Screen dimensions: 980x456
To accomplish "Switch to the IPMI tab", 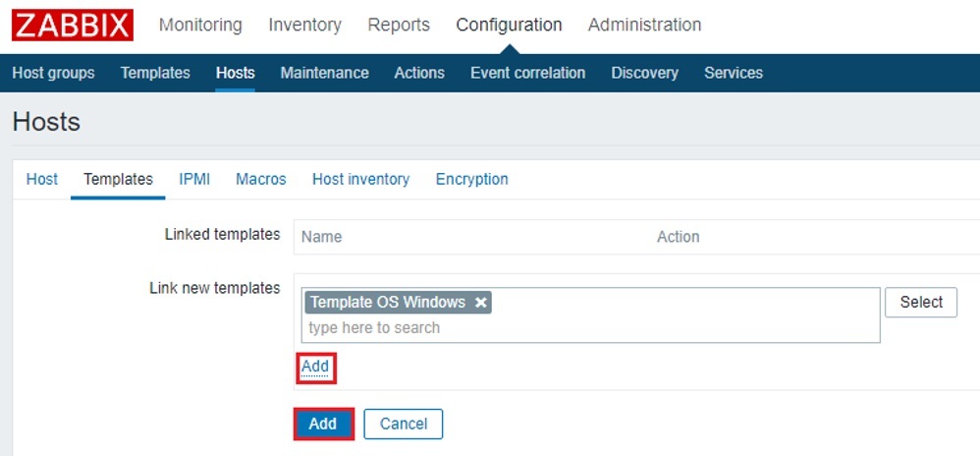I will pos(194,179).
